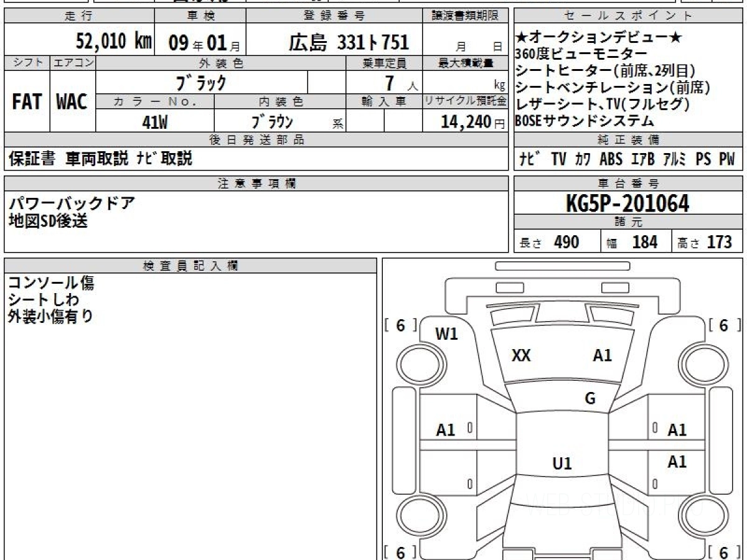
Task: Select the width value 184
Action: pos(645,242)
